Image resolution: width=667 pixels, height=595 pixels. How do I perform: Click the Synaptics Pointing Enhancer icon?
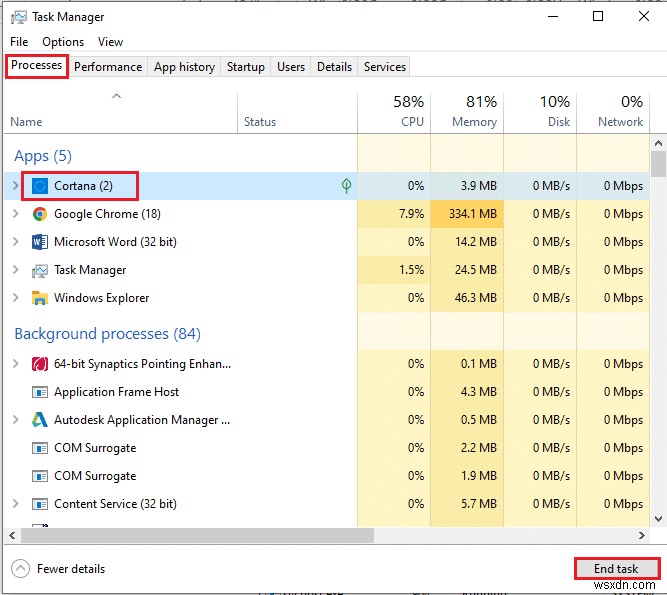(40, 364)
